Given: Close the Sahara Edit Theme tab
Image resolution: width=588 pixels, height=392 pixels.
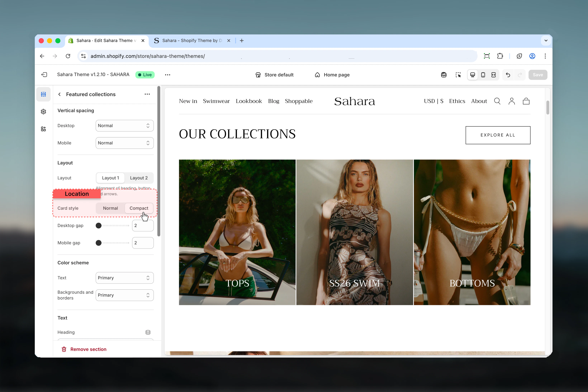Looking at the screenshot, I should click(143, 41).
